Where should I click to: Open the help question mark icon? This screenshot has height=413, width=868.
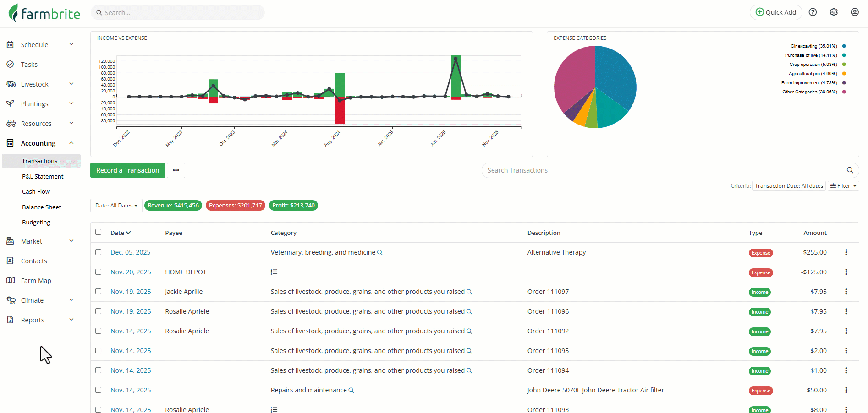point(813,12)
